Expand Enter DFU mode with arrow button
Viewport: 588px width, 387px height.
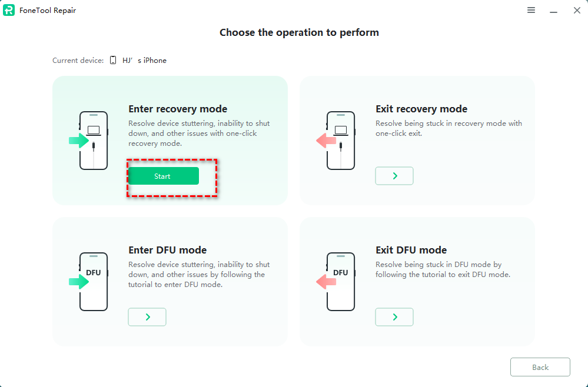coord(147,317)
